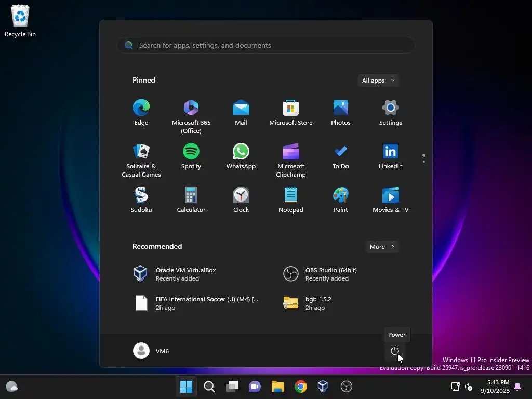
Task: Click the network tray icon
Action: pyautogui.click(x=455, y=387)
